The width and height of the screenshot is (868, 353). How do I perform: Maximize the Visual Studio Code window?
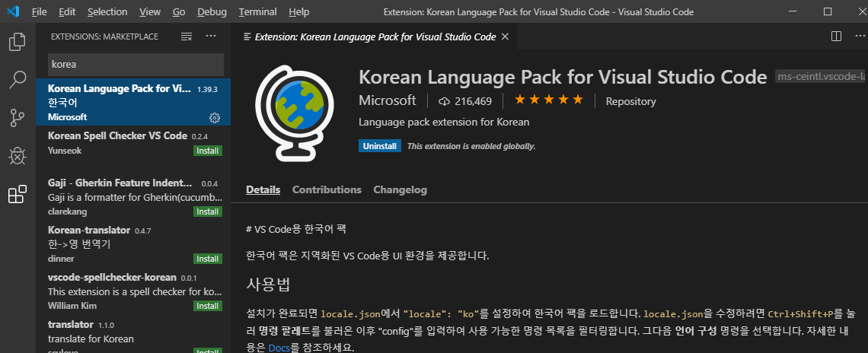coord(828,11)
